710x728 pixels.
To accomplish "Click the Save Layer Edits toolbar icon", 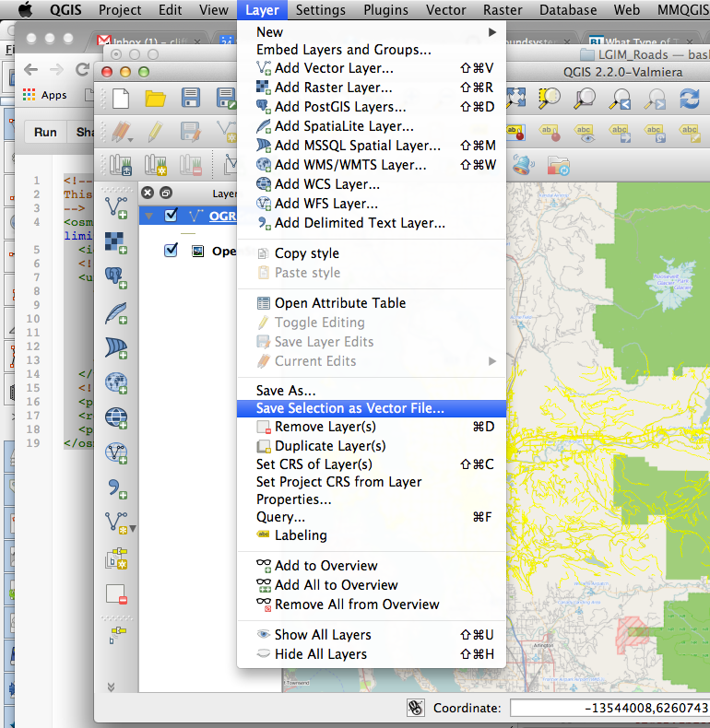I will coord(191,132).
